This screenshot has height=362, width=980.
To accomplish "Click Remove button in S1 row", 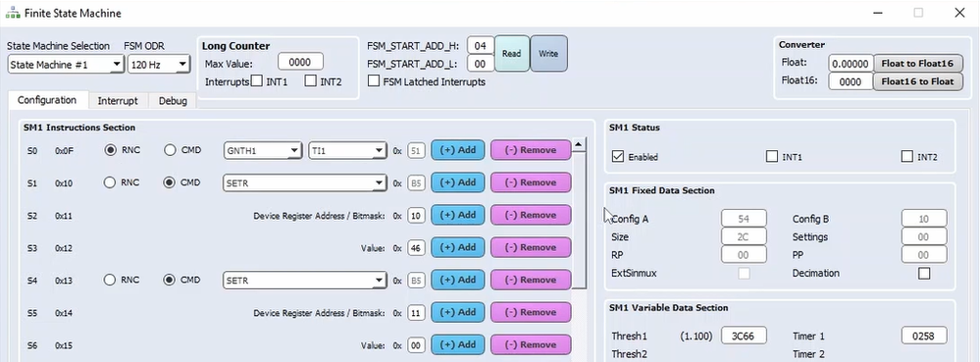I will click(x=531, y=182).
